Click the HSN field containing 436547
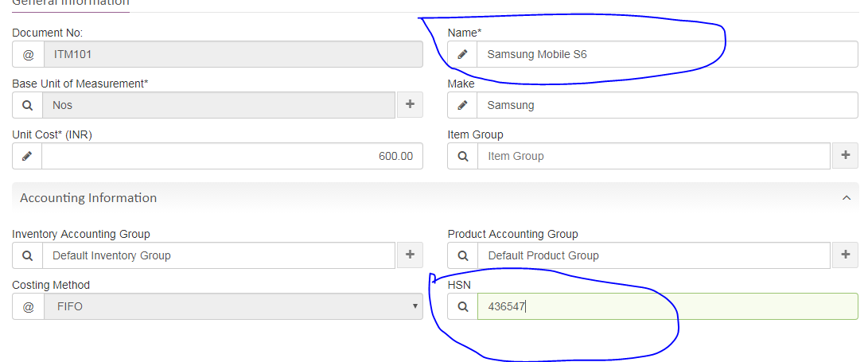 tap(668, 306)
